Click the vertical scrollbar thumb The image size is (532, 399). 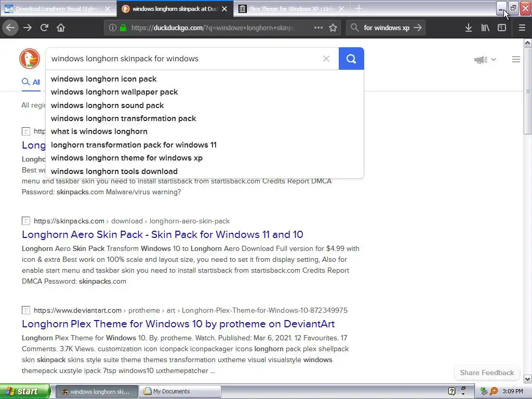527,91
